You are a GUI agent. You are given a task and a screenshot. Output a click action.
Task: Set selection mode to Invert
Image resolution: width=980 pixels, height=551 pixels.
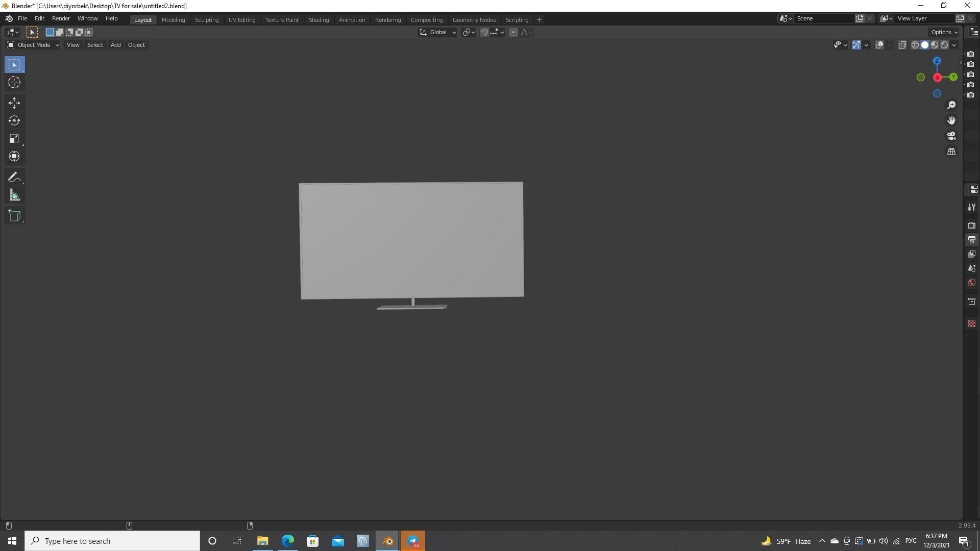(x=79, y=32)
